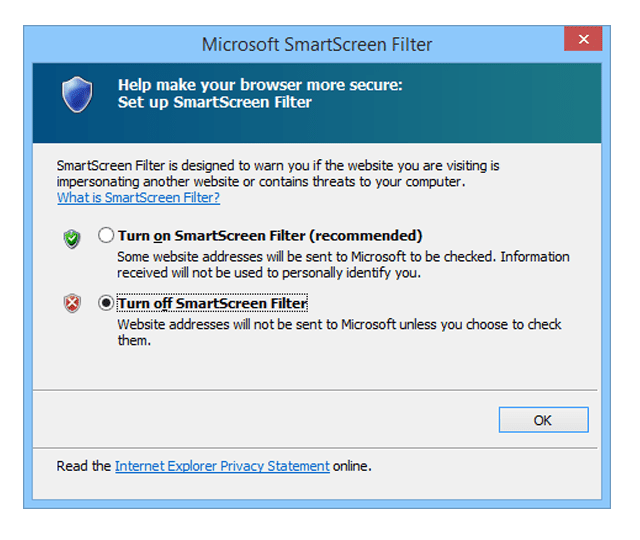Image resolution: width=640 pixels, height=540 pixels.
Task: Open the What is SmartScreen Filter link
Action: (138, 198)
